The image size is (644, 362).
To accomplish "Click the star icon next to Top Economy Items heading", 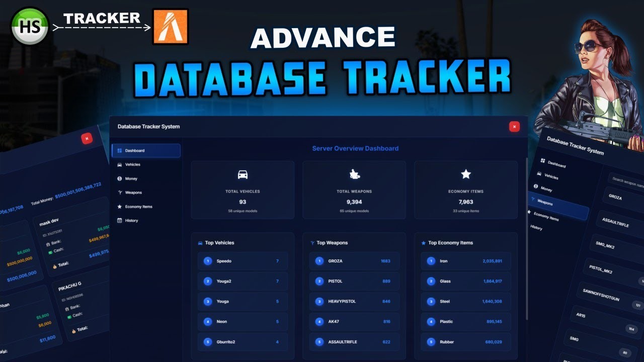I will click(424, 243).
